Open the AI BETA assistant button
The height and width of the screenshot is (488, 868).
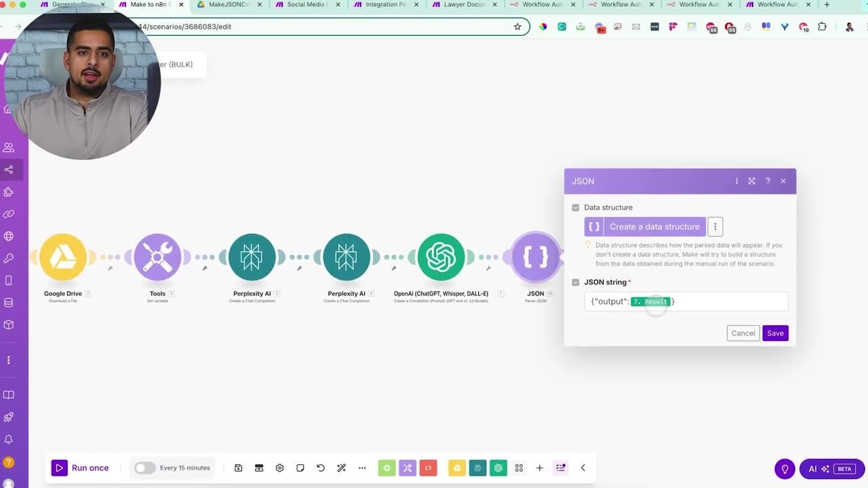[831, 469]
